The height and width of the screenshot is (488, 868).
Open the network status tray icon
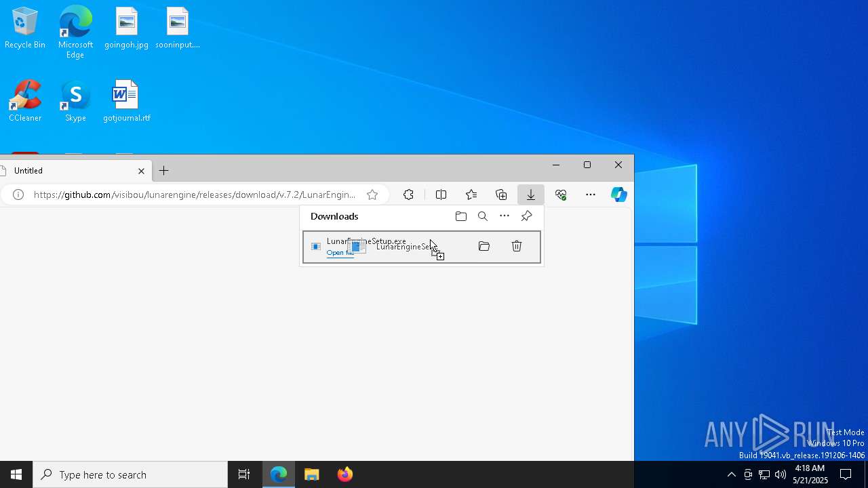(764, 474)
